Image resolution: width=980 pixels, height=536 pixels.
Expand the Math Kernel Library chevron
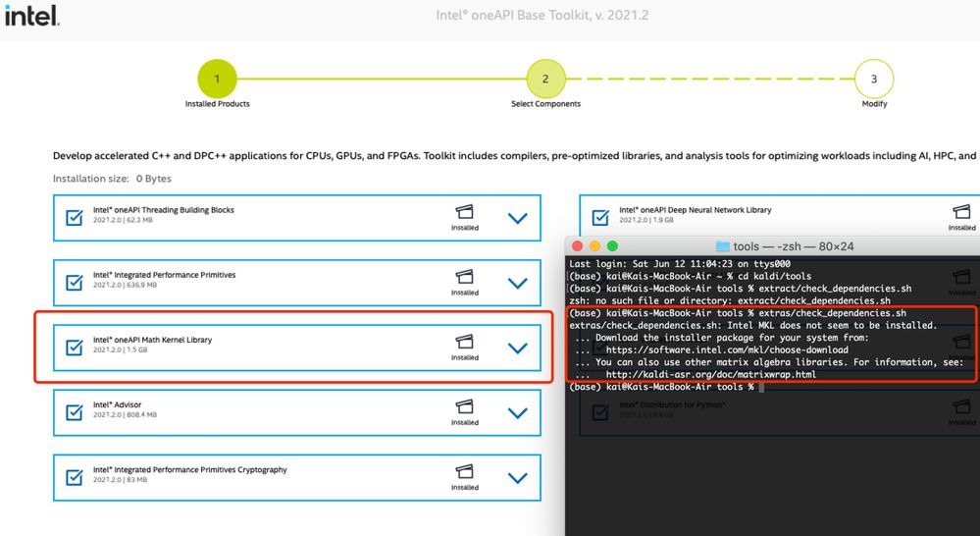[x=518, y=348]
